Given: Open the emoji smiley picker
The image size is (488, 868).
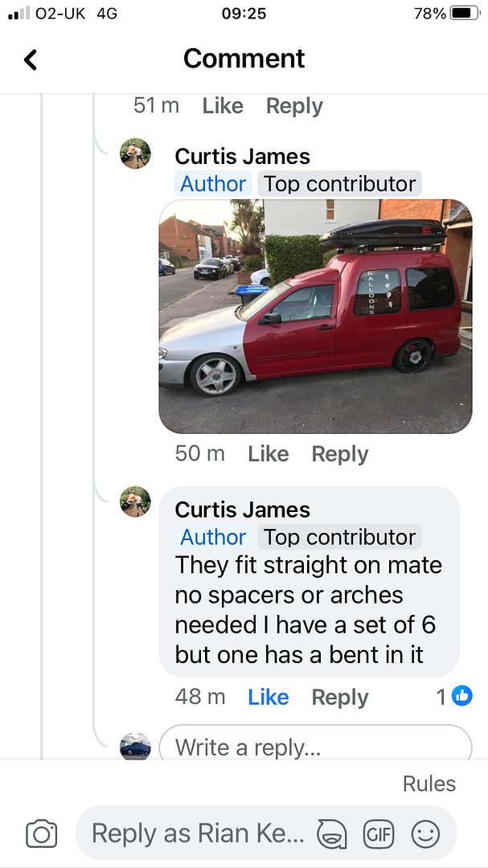Looking at the screenshot, I should [x=425, y=833].
